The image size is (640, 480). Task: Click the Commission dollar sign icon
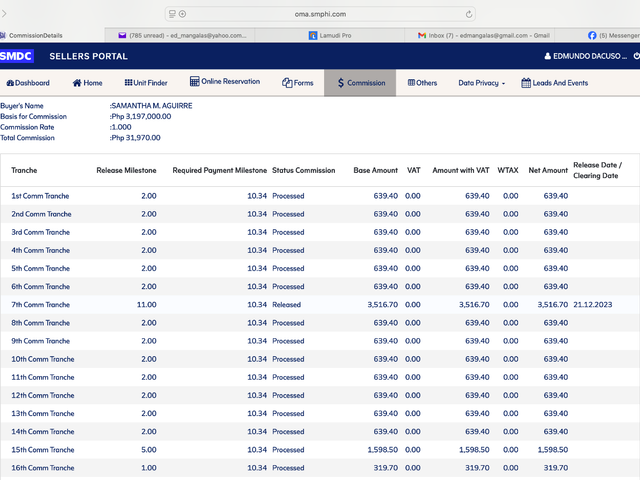tap(341, 83)
